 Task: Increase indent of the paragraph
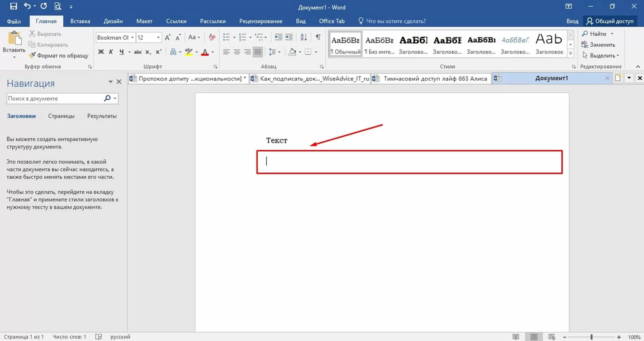pyautogui.click(x=289, y=37)
